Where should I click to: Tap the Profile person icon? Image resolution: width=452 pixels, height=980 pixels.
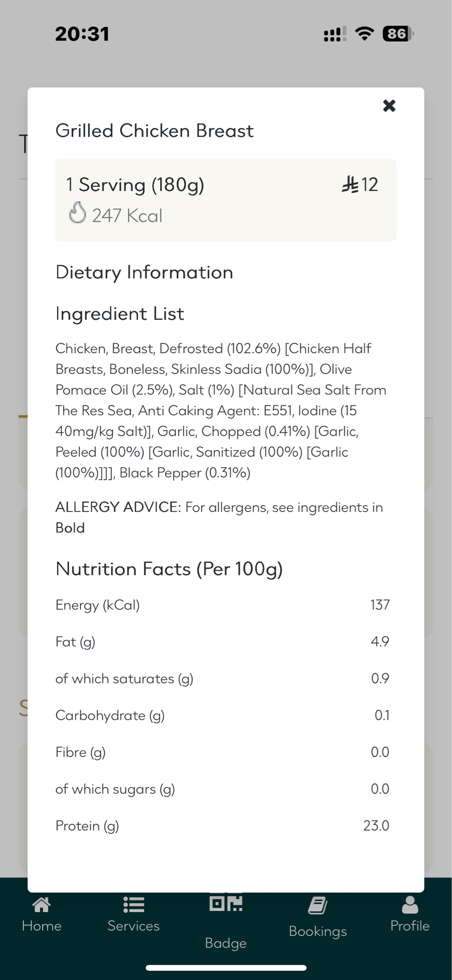(410, 905)
